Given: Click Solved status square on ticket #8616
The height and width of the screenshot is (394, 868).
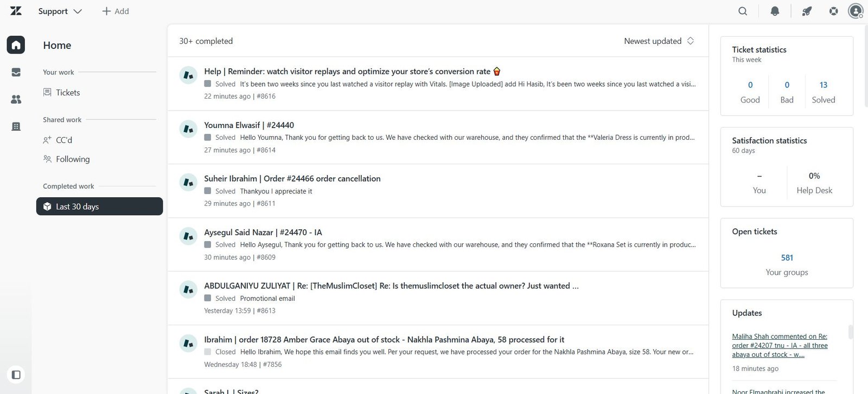Looking at the screenshot, I should pyautogui.click(x=208, y=84).
